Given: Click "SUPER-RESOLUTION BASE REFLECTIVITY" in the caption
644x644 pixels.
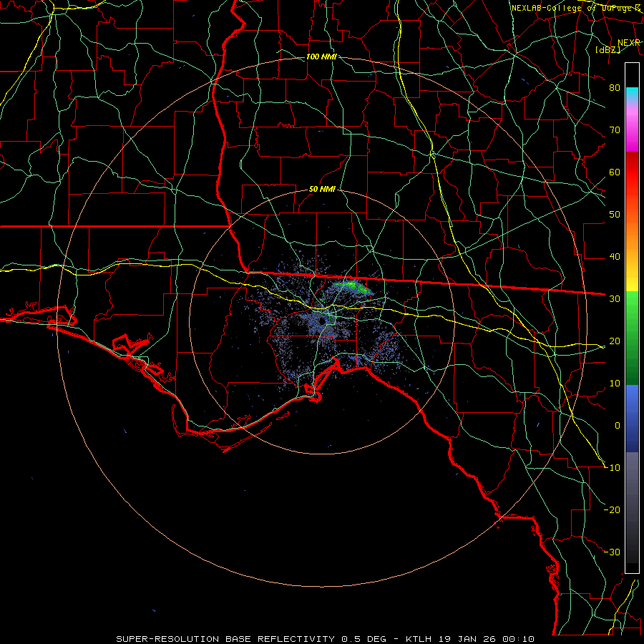Looking at the screenshot, I should click(x=225, y=639).
